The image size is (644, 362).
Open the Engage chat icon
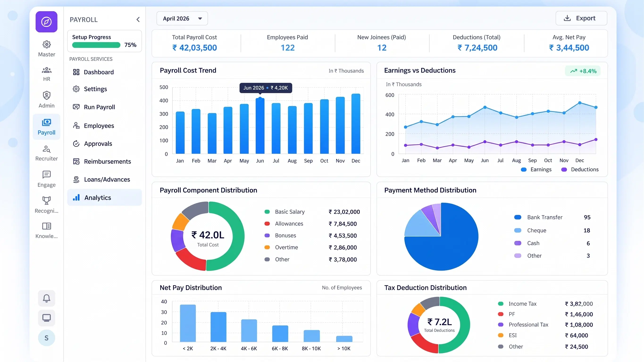tap(46, 175)
